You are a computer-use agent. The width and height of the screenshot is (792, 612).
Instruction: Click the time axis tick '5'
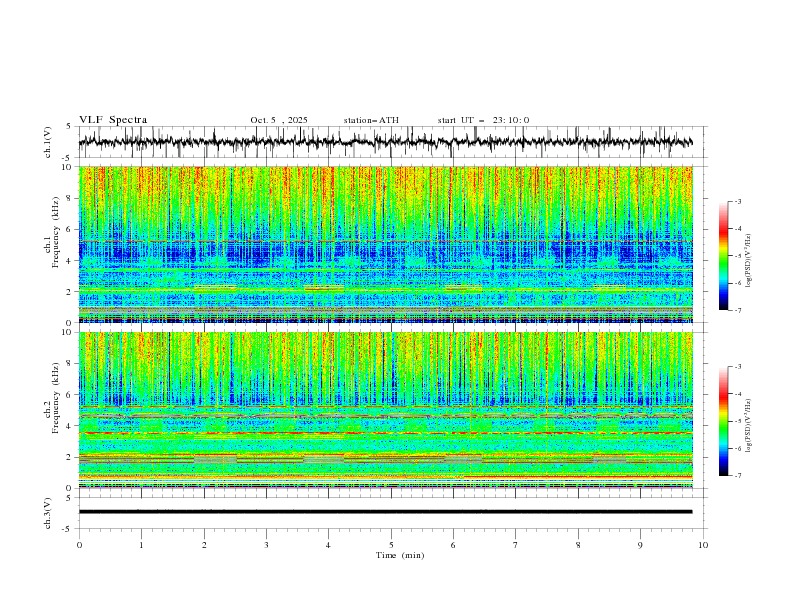pos(391,545)
